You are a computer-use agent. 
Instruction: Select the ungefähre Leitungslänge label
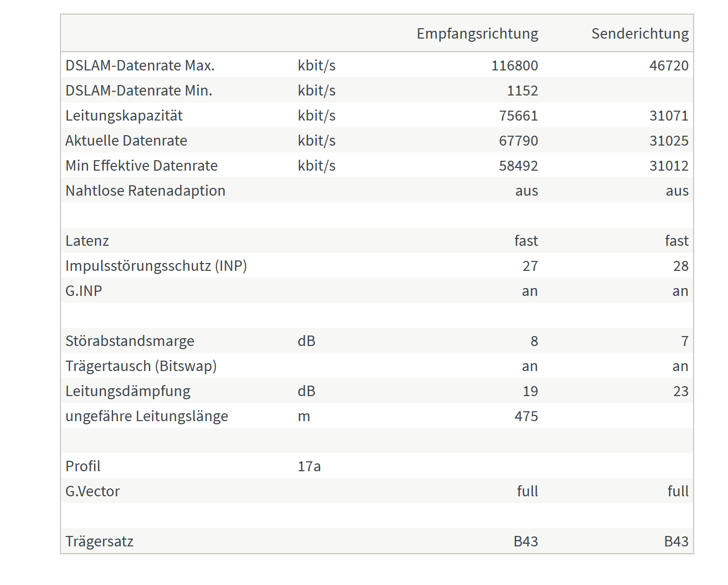point(147,416)
